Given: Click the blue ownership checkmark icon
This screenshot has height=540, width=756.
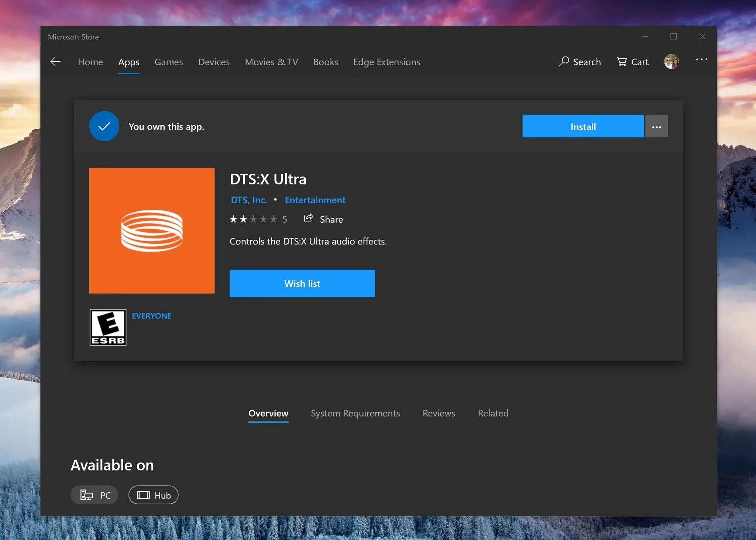Looking at the screenshot, I should (x=104, y=126).
